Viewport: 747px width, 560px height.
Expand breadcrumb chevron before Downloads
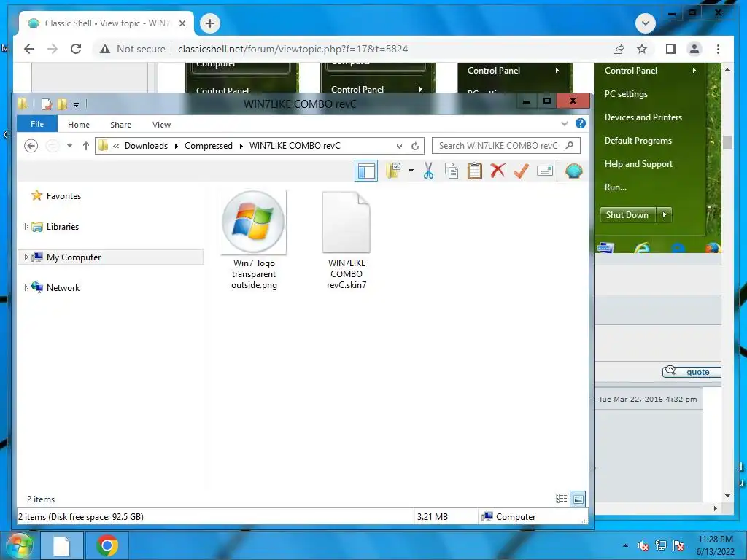(x=116, y=146)
